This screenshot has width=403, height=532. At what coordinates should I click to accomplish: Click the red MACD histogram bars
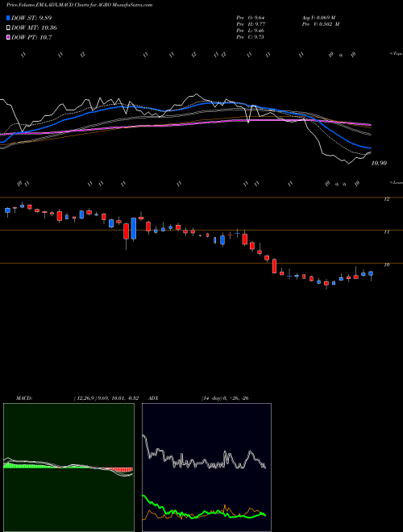point(121,470)
